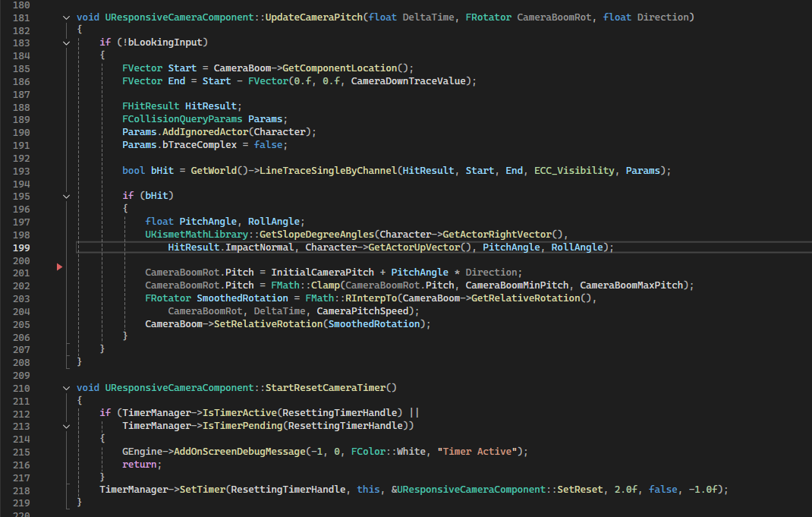This screenshot has height=517, width=812.
Task: Collapse the UpdateCameraPitch function fold chevron
Action: pyautogui.click(x=67, y=17)
